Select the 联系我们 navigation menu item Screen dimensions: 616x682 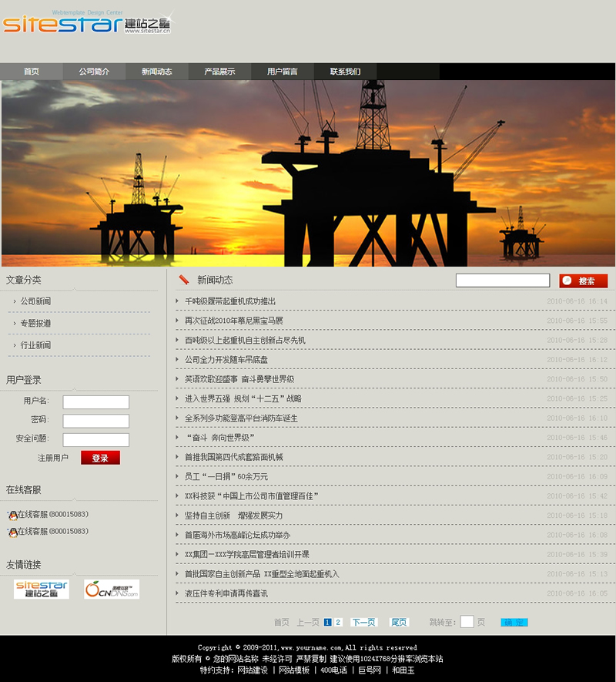point(345,72)
